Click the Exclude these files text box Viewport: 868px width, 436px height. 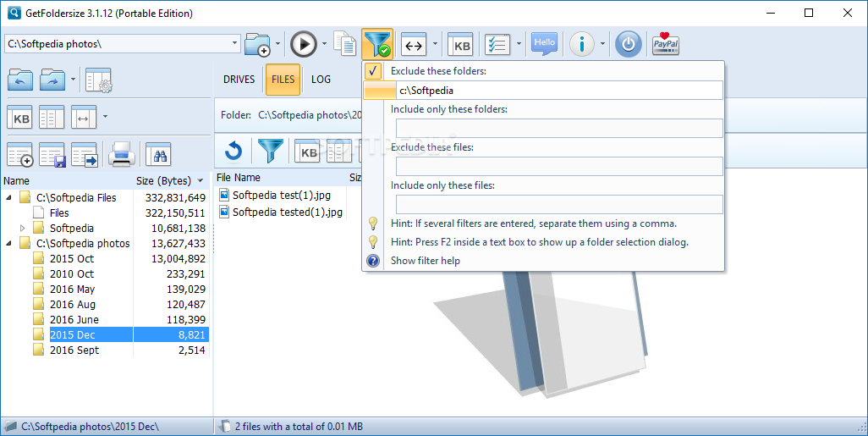click(559, 166)
